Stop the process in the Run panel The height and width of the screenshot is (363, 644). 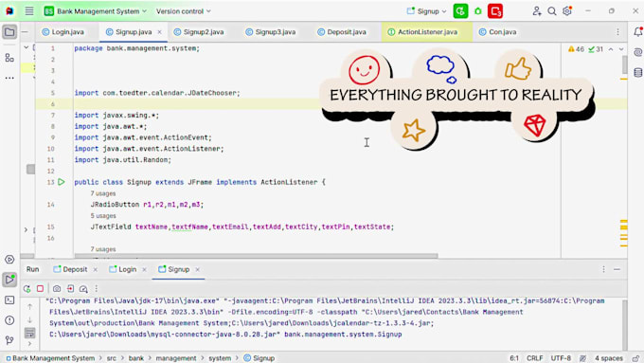[x=40, y=288]
